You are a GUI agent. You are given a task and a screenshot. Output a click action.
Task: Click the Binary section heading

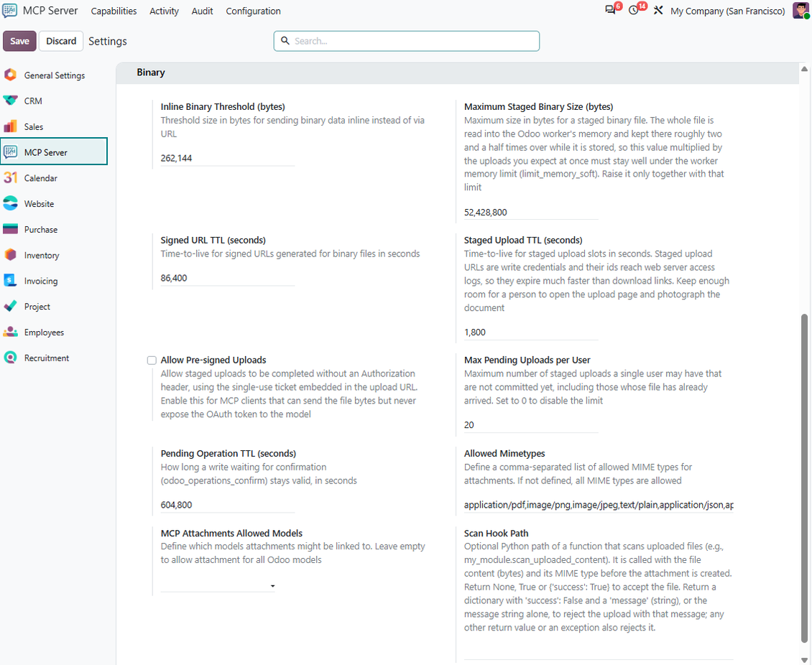(151, 73)
